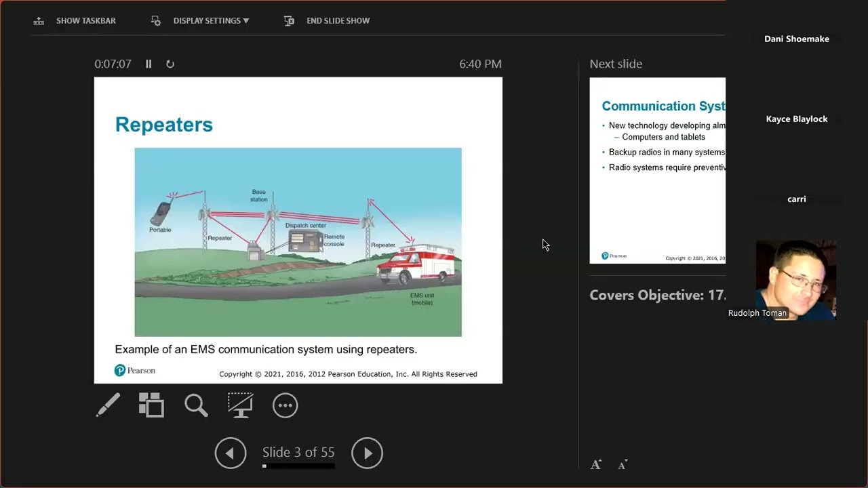Open the Display Settings dropdown

pos(211,21)
